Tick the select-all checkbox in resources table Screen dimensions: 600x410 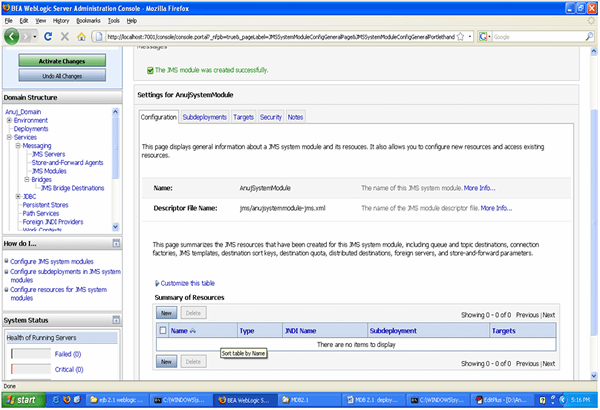pos(163,330)
